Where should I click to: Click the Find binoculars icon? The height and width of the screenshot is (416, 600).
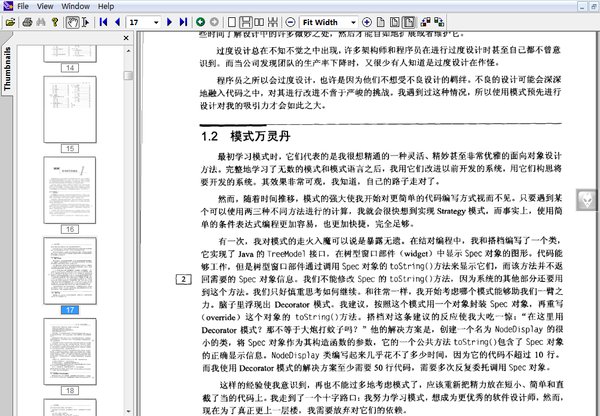pos(41,22)
